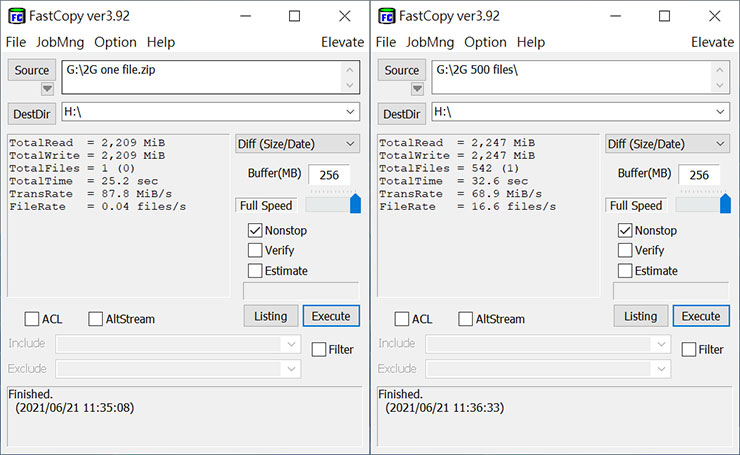Close the left FastCopy window
This screenshot has height=455, width=740.
[344, 16]
